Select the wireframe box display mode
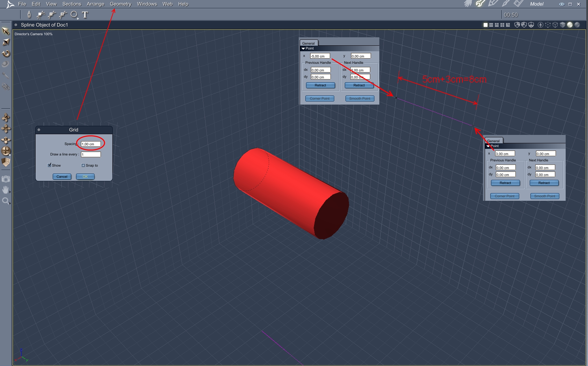 tap(555, 25)
